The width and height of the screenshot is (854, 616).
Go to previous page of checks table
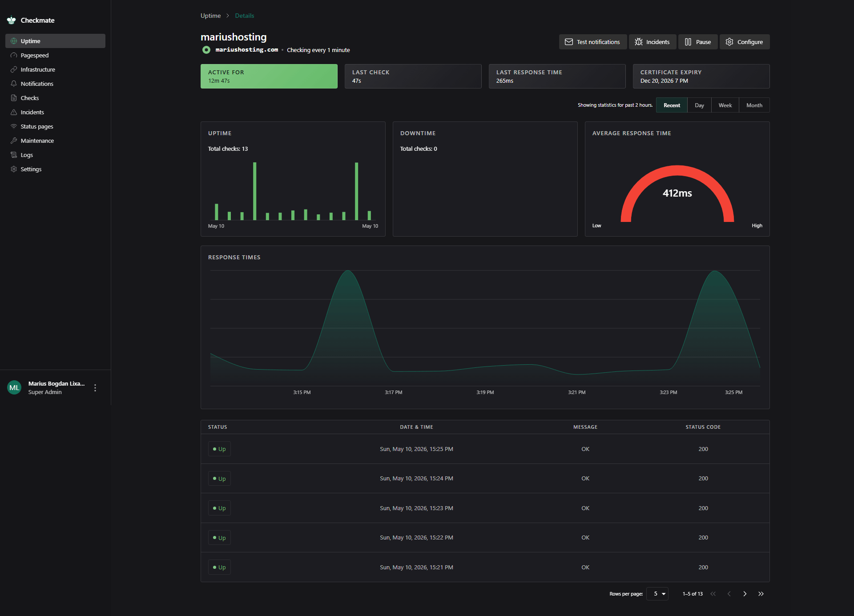pyautogui.click(x=729, y=594)
